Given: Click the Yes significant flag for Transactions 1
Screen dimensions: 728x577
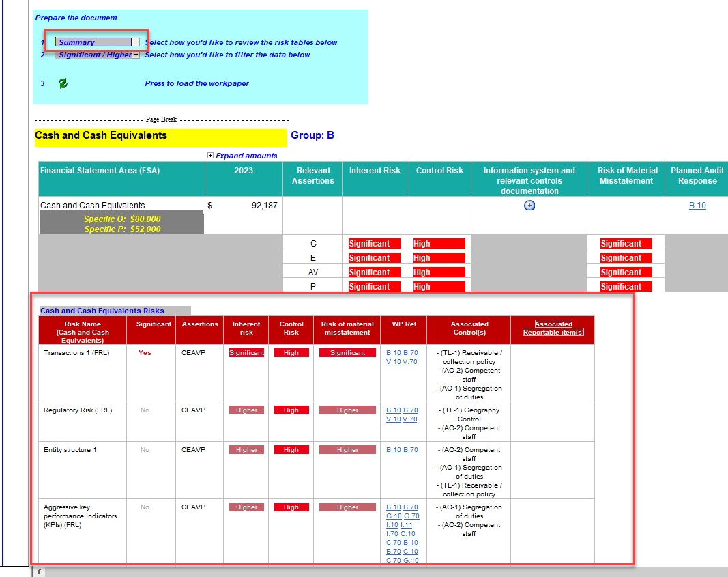Looking at the screenshot, I should point(145,353).
